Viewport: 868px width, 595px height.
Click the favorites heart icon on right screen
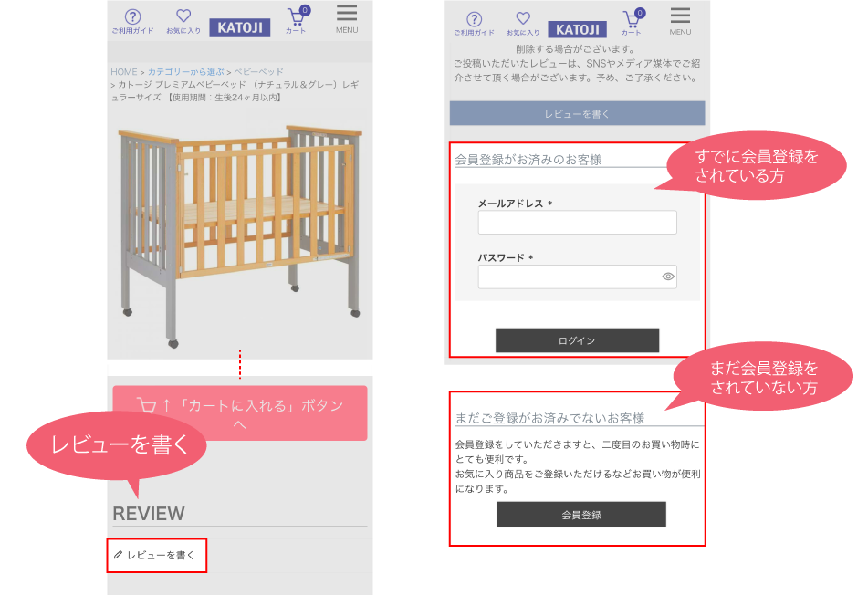(523, 24)
